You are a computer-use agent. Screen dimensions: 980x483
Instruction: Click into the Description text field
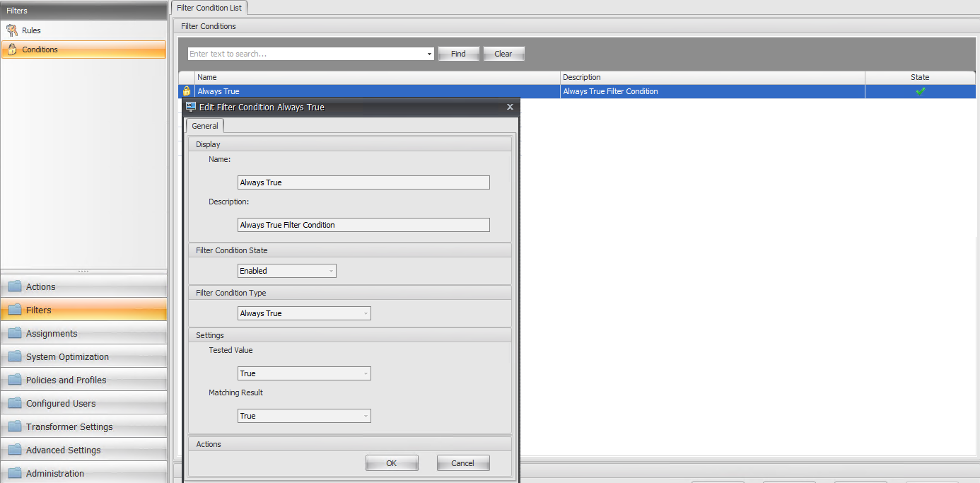pyautogui.click(x=363, y=225)
